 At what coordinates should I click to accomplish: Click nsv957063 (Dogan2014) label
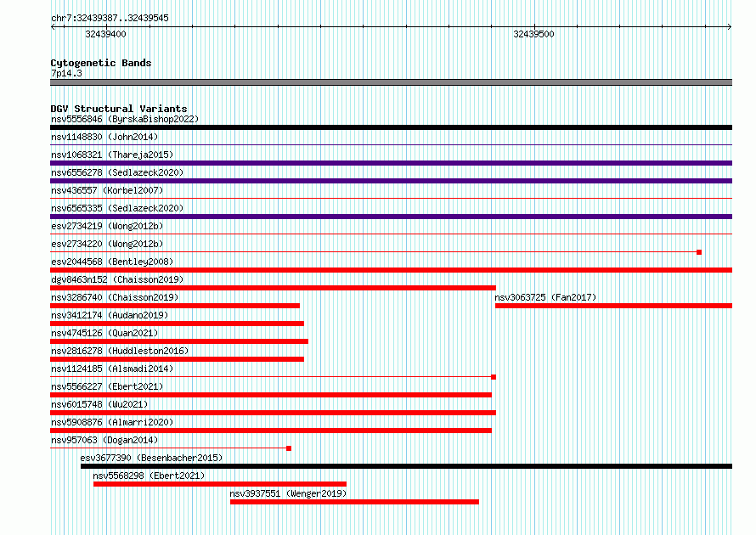[104, 440]
